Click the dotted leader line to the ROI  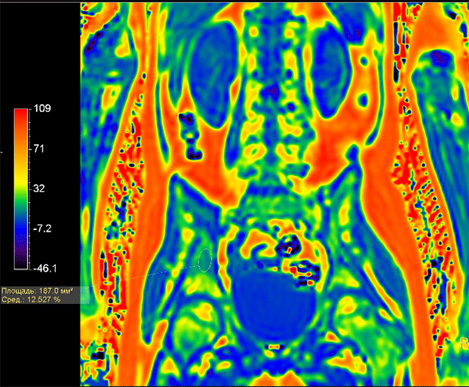160,273
